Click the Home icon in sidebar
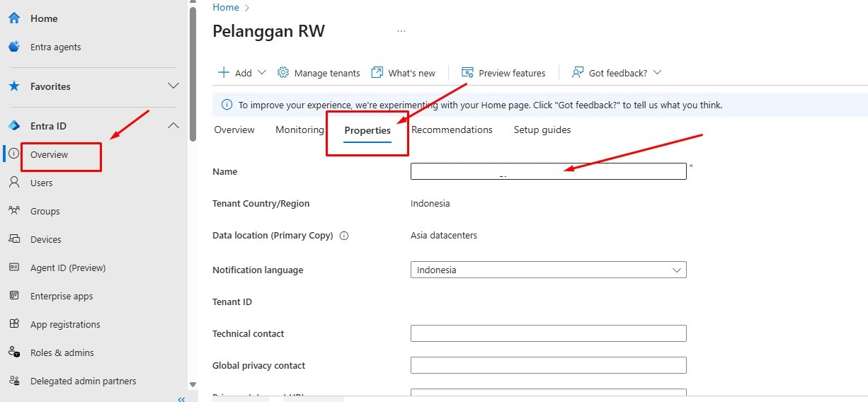This screenshot has width=868, height=402. [x=14, y=18]
